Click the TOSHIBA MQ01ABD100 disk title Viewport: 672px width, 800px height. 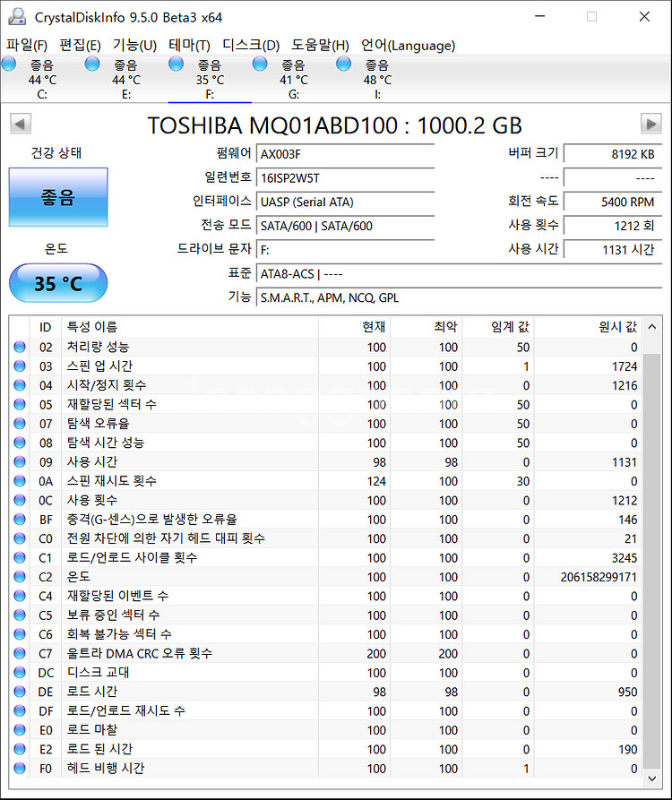click(x=335, y=125)
